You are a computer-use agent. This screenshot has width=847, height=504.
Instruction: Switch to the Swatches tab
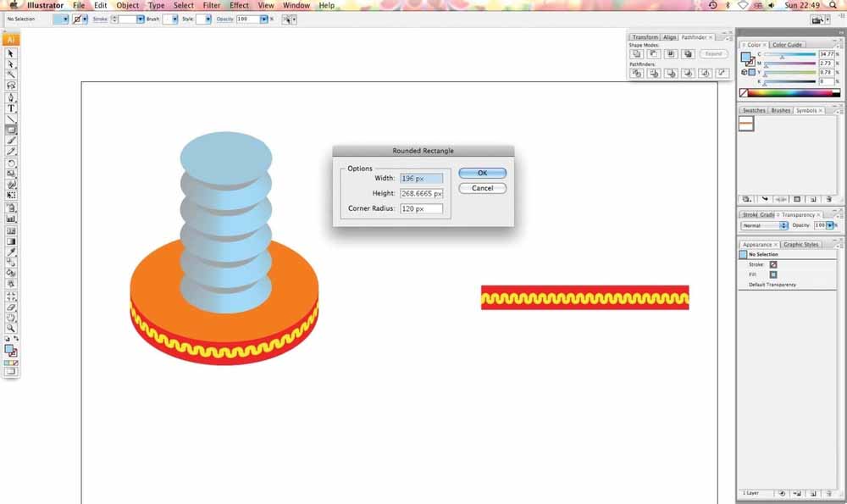[x=754, y=110]
